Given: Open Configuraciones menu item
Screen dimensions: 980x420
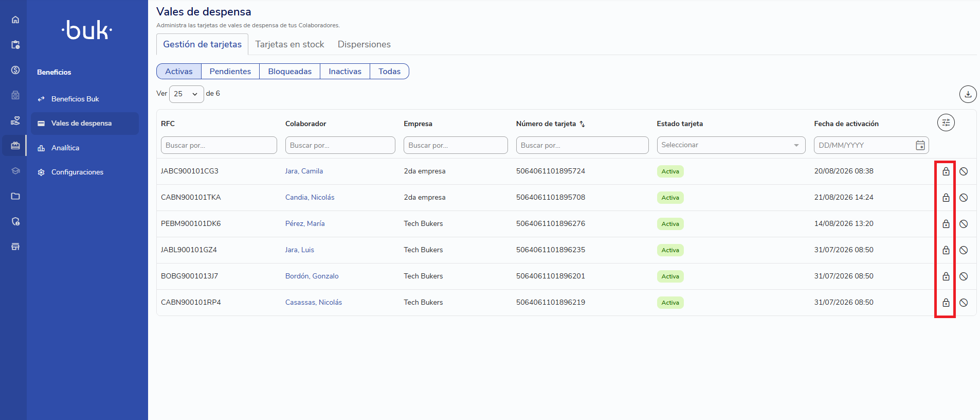Looking at the screenshot, I should 85,172.
